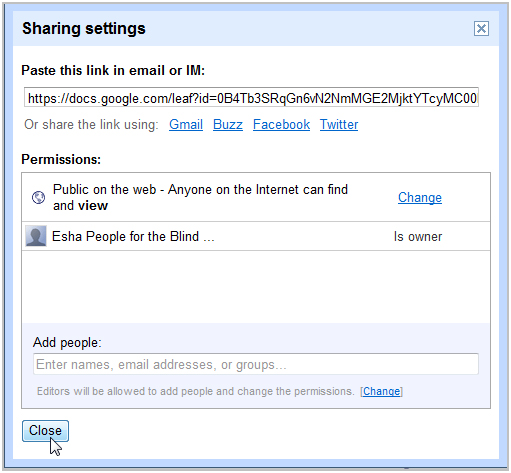Share the link via Facebook

(281, 125)
